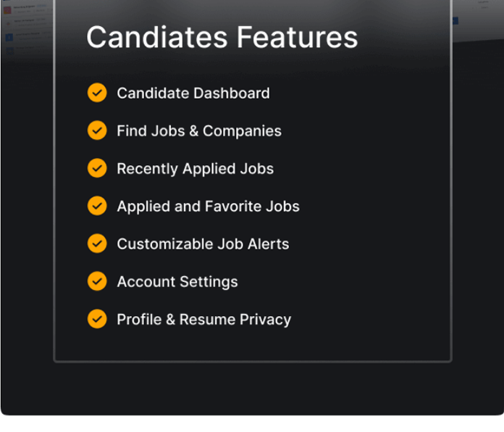Select the Account Settings feature text
This screenshot has height=432, width=504.
click(x=177, y=281)
